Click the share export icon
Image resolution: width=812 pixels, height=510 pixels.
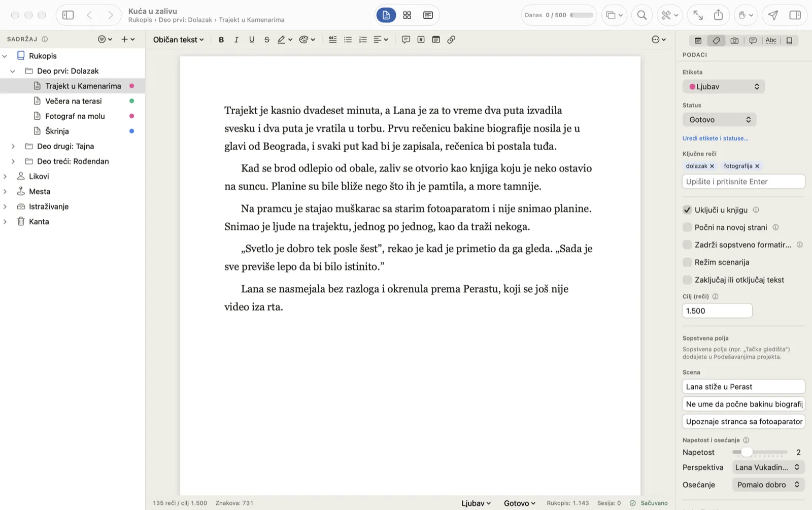[x=718, y=15]
